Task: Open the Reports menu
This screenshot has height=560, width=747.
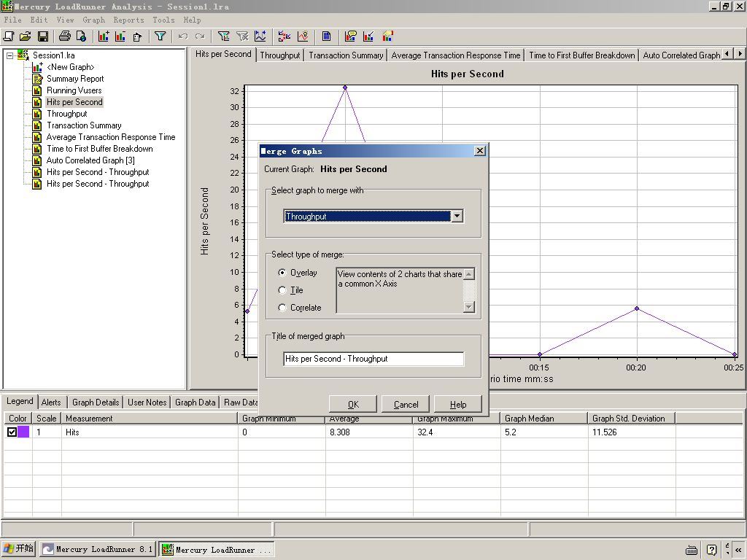Action: coord(128,20)
